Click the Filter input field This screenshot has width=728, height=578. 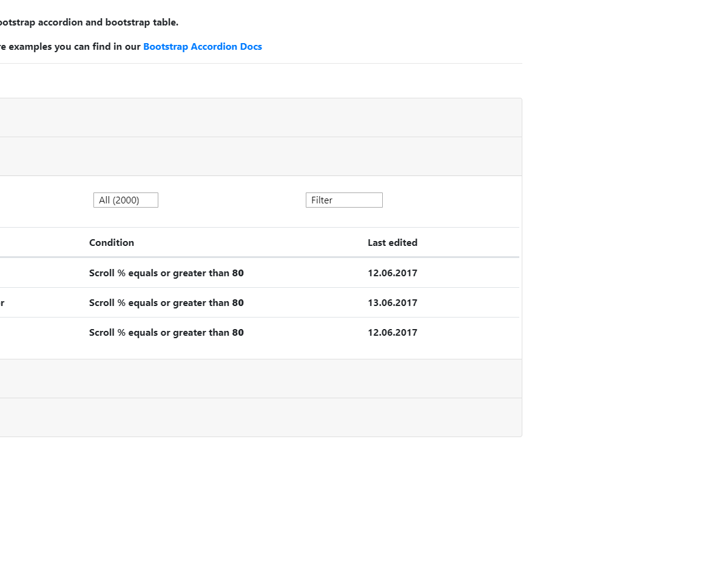[344, 200]
